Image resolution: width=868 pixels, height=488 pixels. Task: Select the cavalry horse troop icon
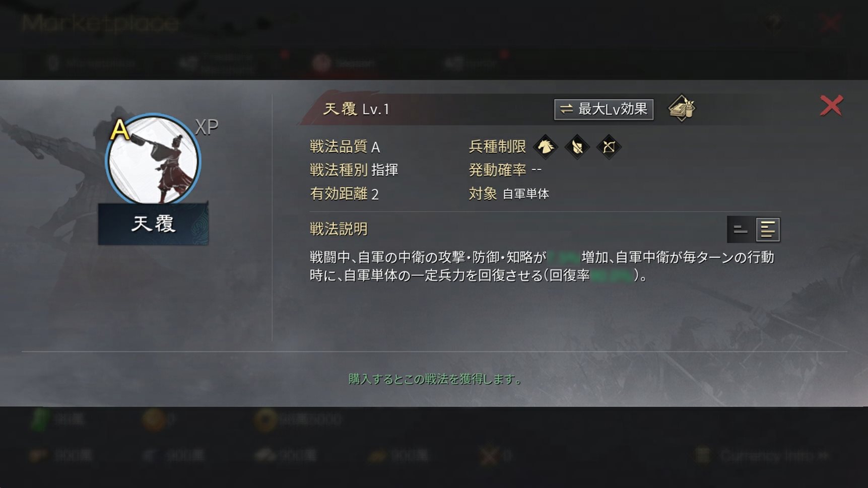pyautogui.click(x=546, y=147)
